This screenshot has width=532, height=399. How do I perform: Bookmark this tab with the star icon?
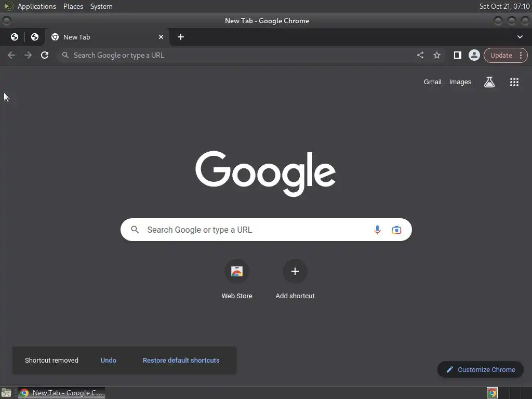tap(436, 55)
